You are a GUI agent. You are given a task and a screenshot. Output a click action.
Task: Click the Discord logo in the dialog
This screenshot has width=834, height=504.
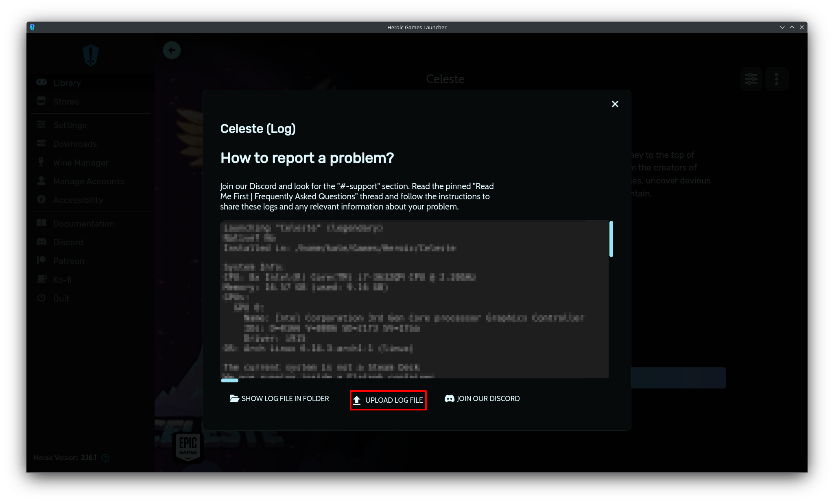click(x=449, y=399)
